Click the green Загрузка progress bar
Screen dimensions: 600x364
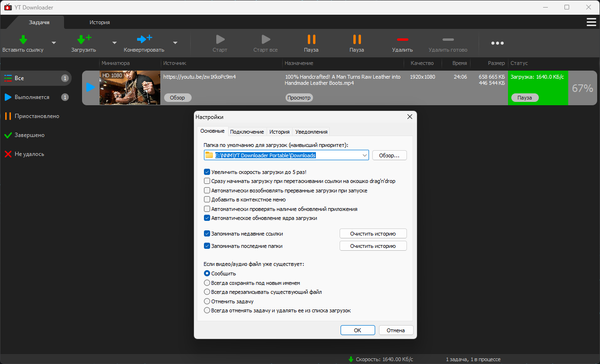[537, 88]
